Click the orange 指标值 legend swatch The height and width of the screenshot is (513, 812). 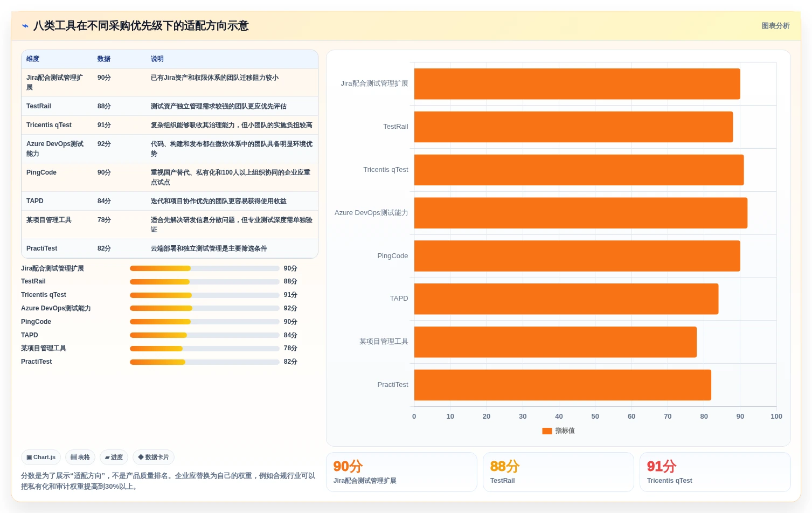(547, 431)
